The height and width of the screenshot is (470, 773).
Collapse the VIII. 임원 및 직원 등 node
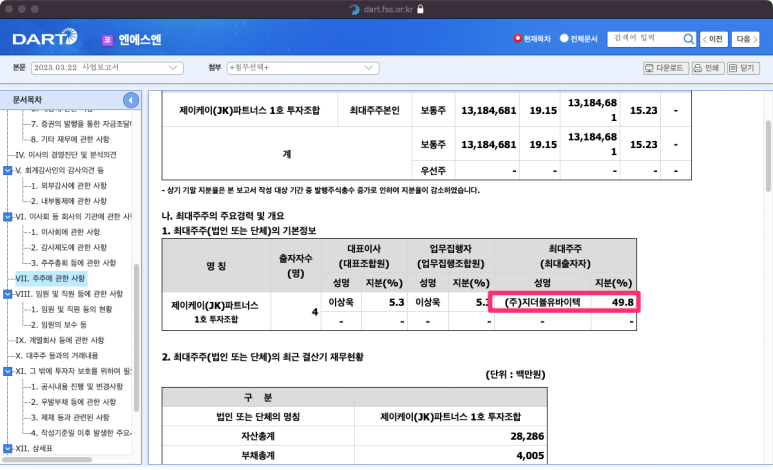(7, 294)
